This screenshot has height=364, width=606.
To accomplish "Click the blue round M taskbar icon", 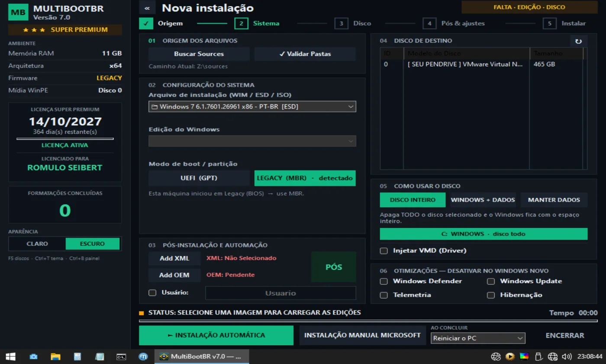I will pos(143,357).
